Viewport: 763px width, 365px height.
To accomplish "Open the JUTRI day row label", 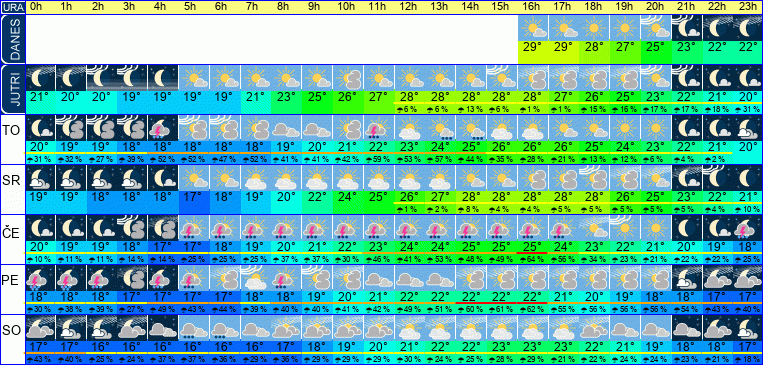I will 12,90.
